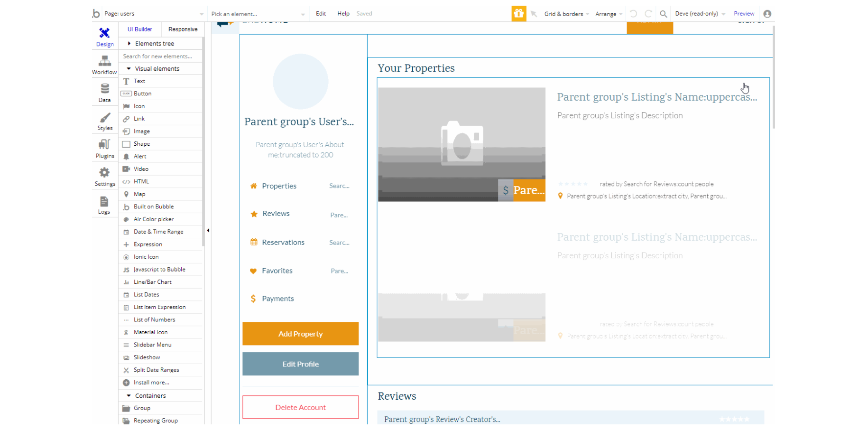Click the selection pointer icon in toolbar
Viewport: 868px width, 431px height.
[x=534, y=14]
